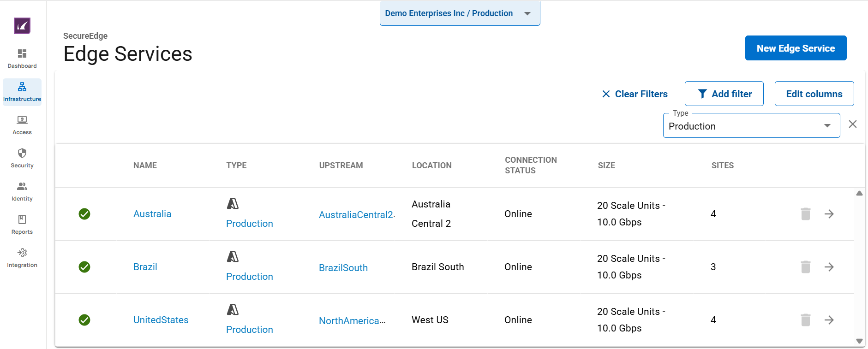This screenshot has width=868, height=349.
Task: Click Clear Filters
Action: (635, 94)
